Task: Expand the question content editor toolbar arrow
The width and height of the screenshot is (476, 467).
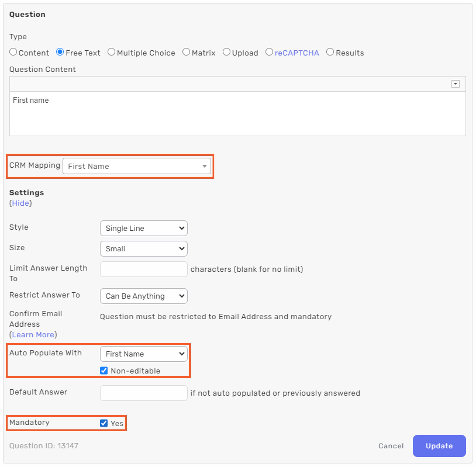Action: pyautogui.click(x=455, y=84)
